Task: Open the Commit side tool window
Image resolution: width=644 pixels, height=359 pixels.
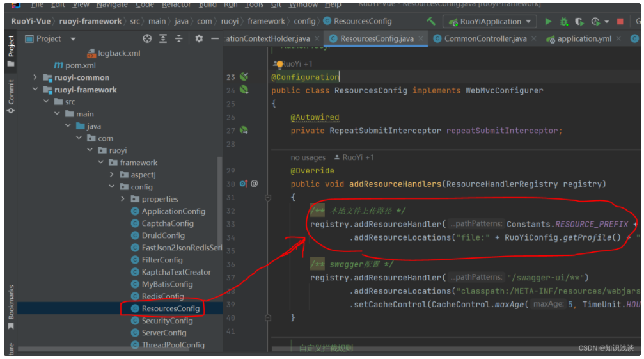Action: [x=11, y=97]
